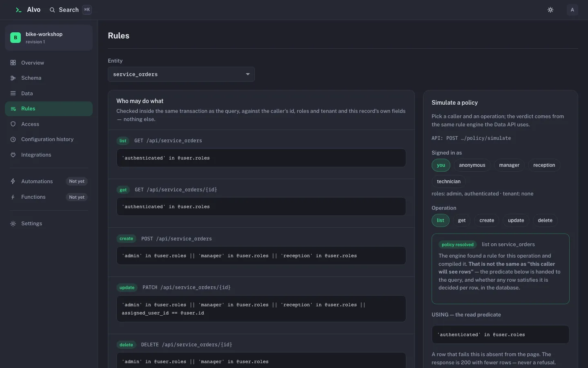
Task: Open Functions in the sidebar
Action: pos(49,197)
